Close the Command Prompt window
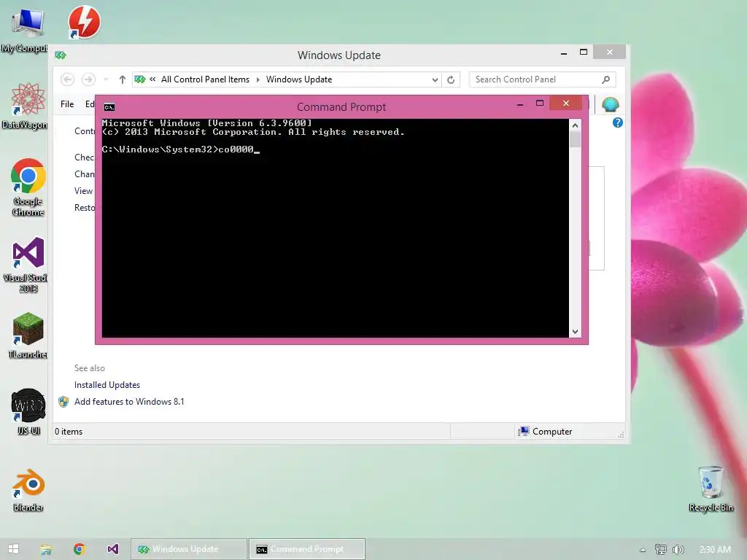747x560 pixels. 566,103
